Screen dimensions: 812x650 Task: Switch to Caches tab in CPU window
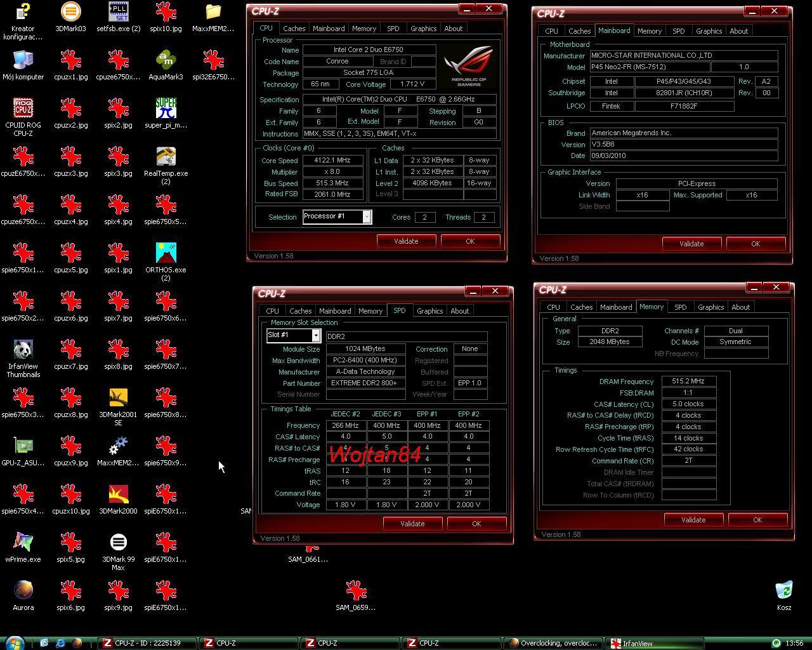point(294,29)
